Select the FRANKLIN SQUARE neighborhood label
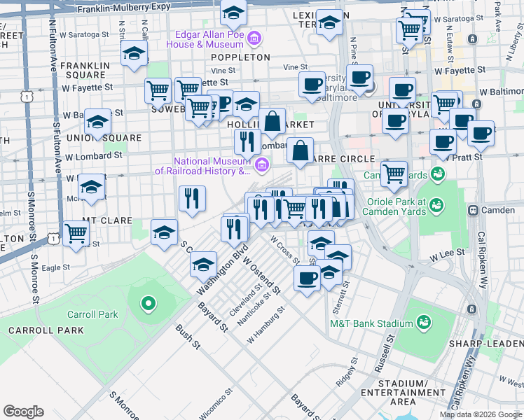This screenshot has height=420, width=524. click(85, 70)
